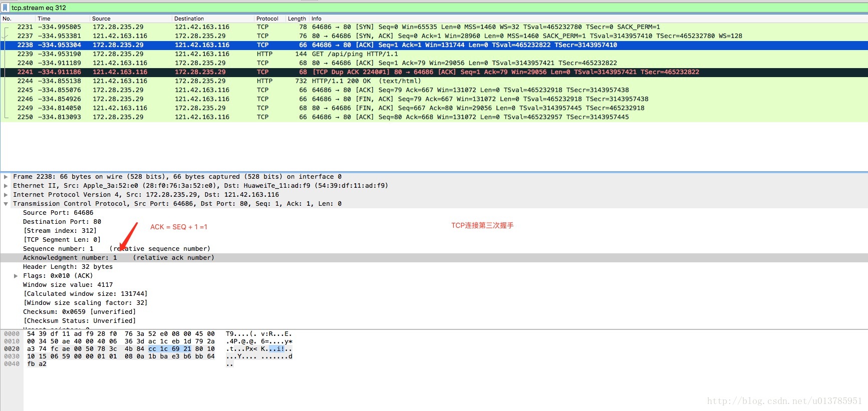Select packet 2250 final ACK row

click(x=434, y=117)
